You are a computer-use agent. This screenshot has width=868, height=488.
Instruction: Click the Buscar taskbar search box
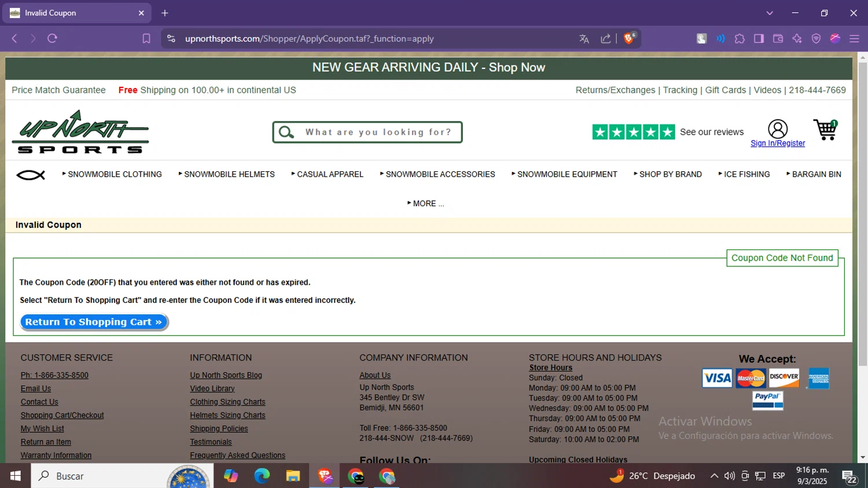point(122,476)
